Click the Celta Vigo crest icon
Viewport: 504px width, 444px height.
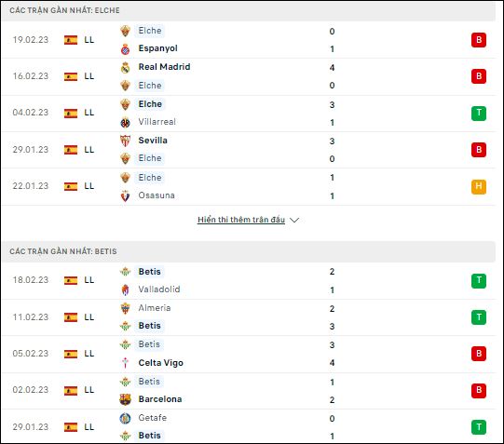(125, 363)
